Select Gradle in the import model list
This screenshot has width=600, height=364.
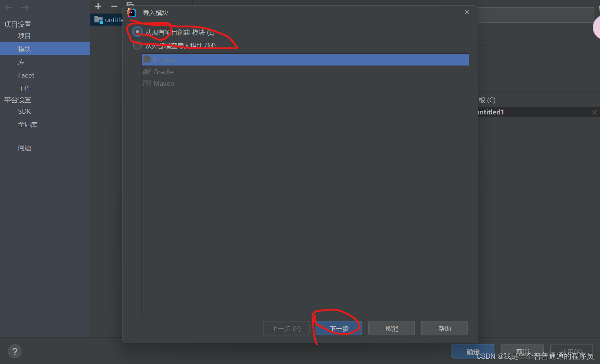[305, 72]
